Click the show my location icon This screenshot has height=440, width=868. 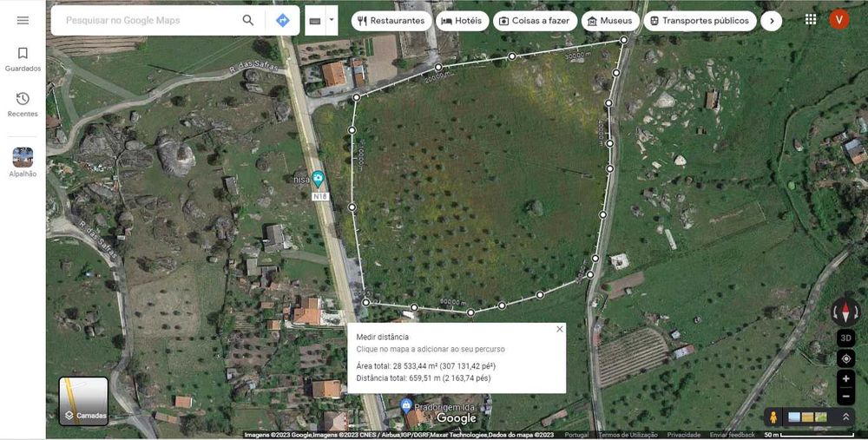(x=845, y=358)
